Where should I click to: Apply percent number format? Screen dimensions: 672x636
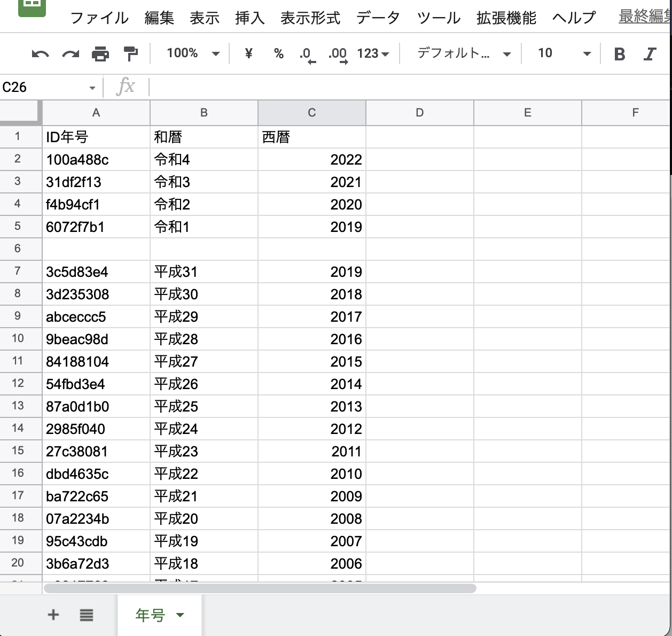click(x=278, y=53)
